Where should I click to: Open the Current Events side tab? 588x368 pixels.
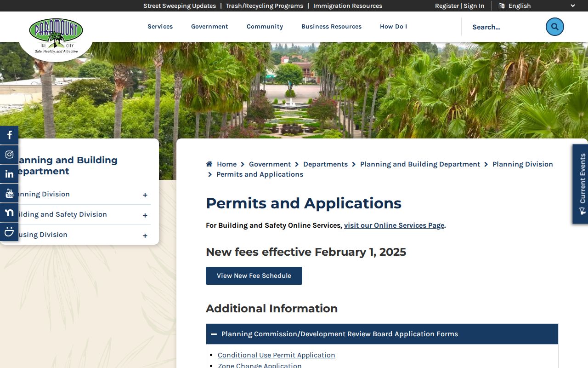coord(580,184)
